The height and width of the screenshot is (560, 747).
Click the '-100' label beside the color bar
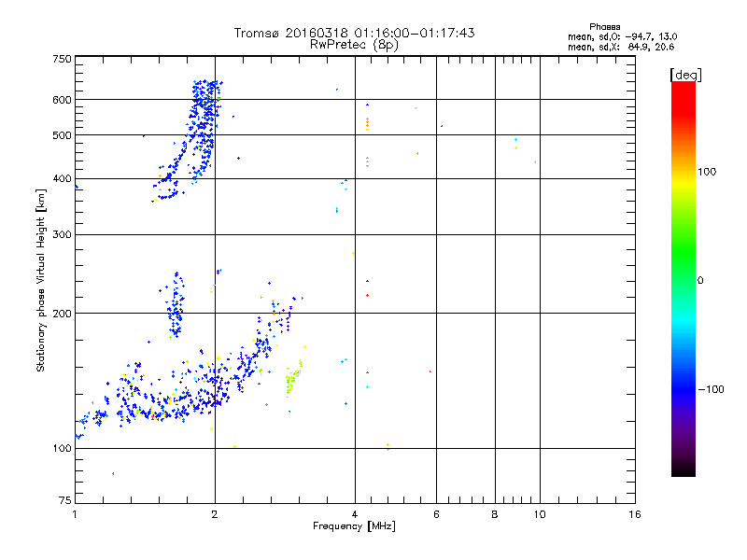coord(711,389)
